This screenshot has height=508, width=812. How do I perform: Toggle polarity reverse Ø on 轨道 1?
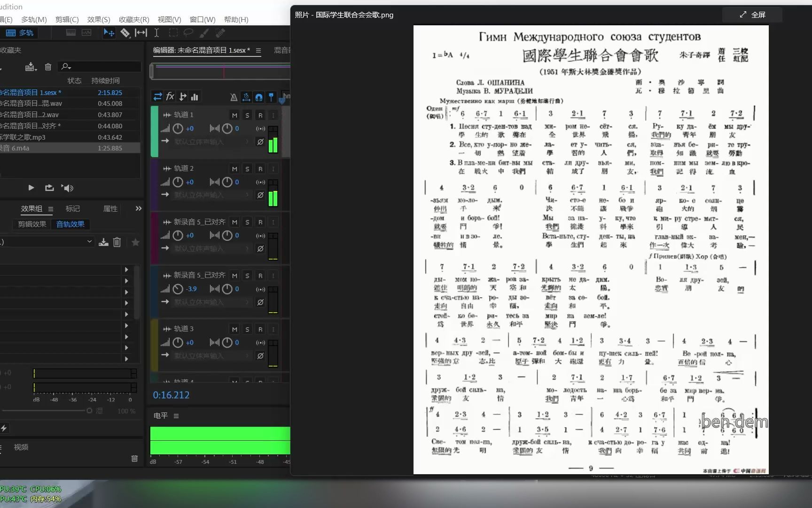[x=260, y=142]
